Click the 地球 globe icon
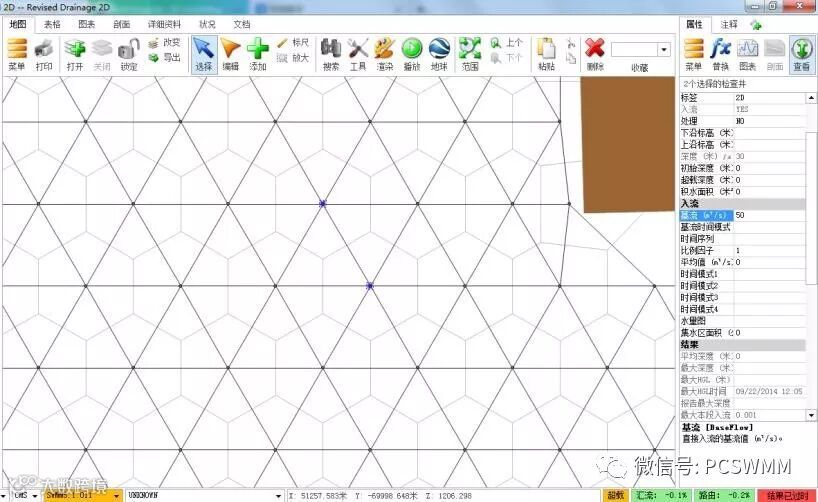This screenshot has height=502, width=818. point(439,54)
